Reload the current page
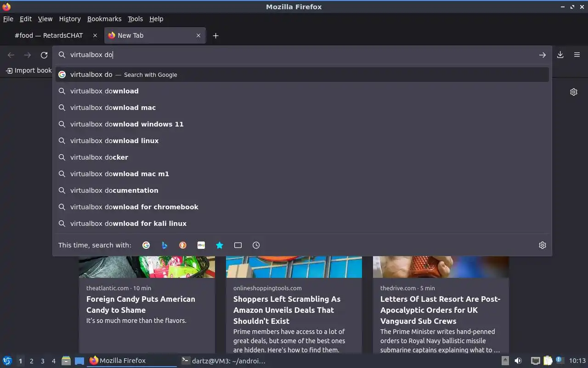 point(44,55)
